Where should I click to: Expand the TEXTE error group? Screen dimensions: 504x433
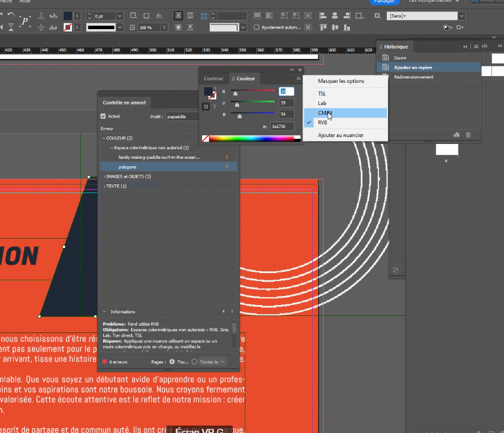click(x=104, y=186)
